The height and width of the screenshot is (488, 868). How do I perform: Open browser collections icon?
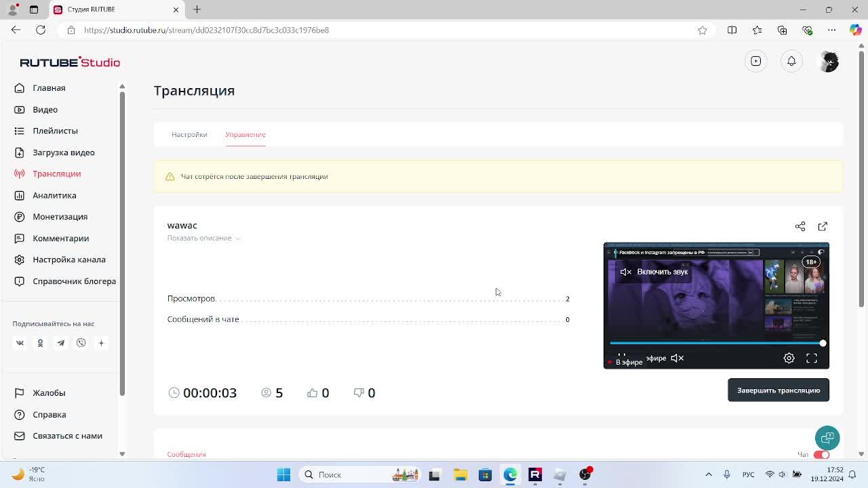click(x=782, y=30)
